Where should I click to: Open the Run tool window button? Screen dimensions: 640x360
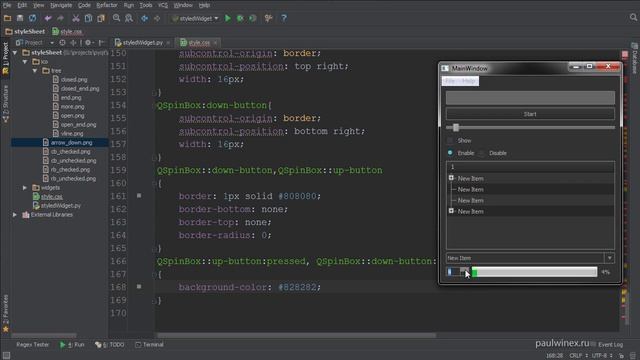[x=72, y=345]
